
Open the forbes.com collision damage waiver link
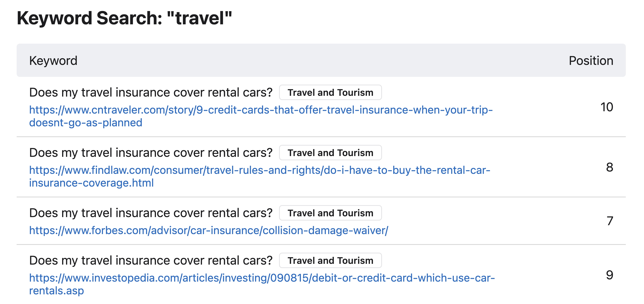coord(209,230)
